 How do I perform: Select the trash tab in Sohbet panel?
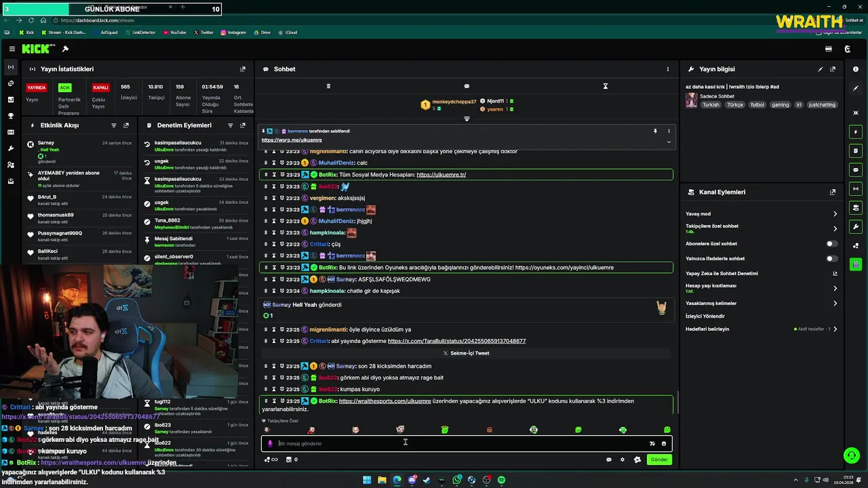(328, 86)
